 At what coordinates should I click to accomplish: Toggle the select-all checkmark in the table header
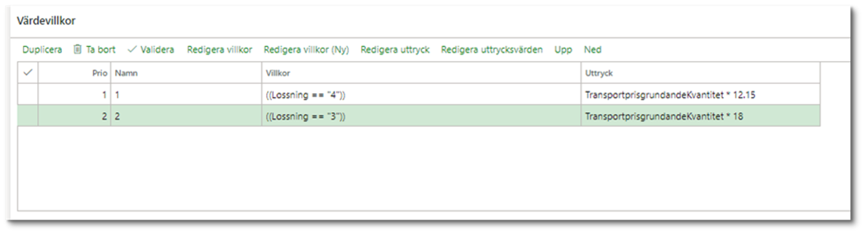click(x=28, y=73)
